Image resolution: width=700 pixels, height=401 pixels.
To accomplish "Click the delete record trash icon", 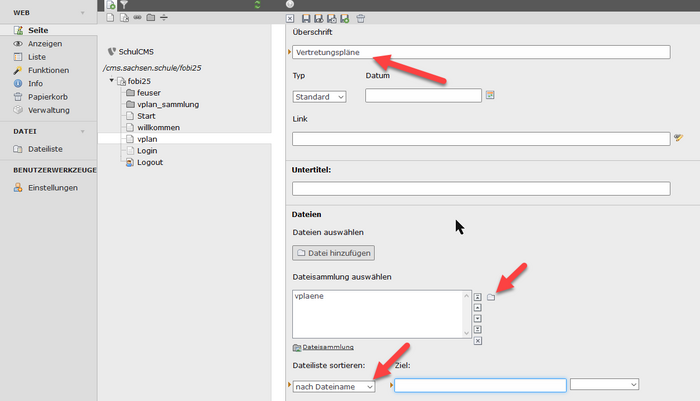I will 360,18.
